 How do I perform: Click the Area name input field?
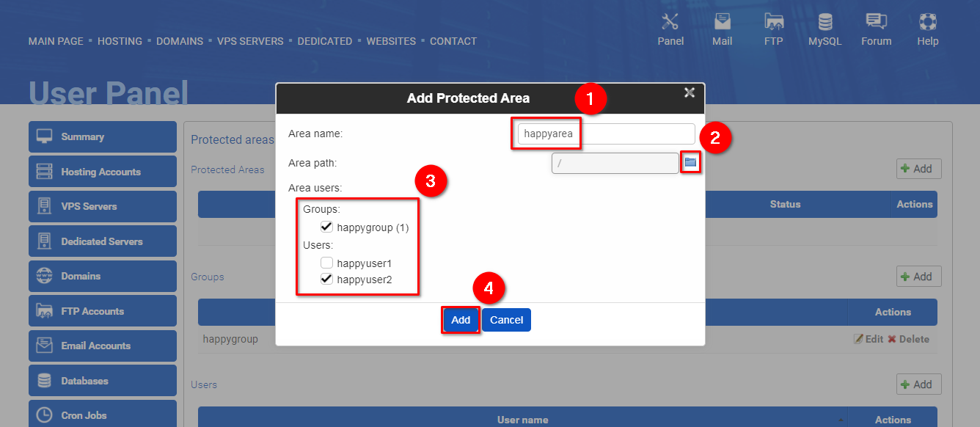pyautogui.click(x=606, y=134)
